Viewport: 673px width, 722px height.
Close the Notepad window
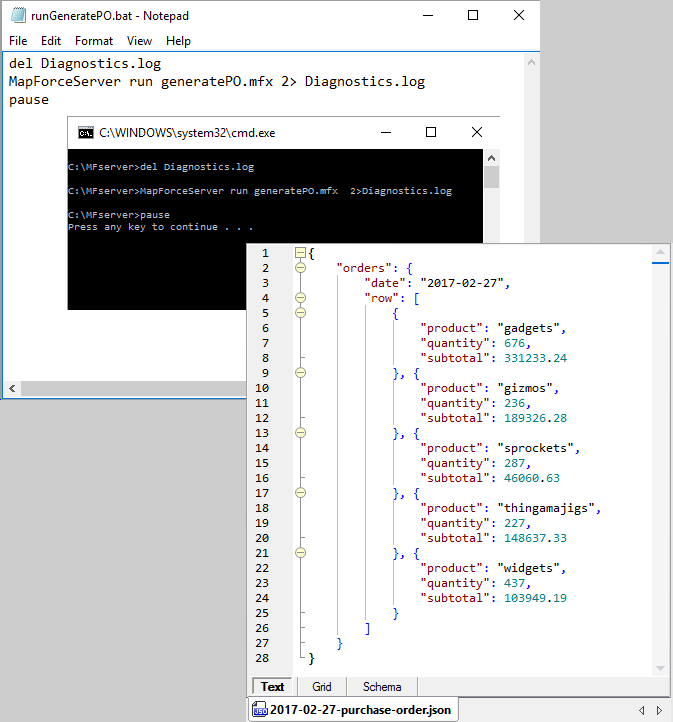point(518,15)
